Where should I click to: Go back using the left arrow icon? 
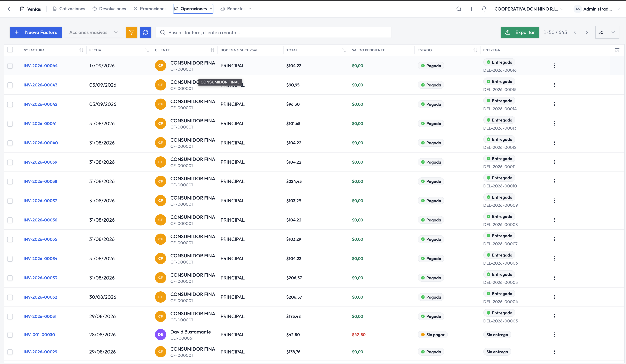point(10,9)
